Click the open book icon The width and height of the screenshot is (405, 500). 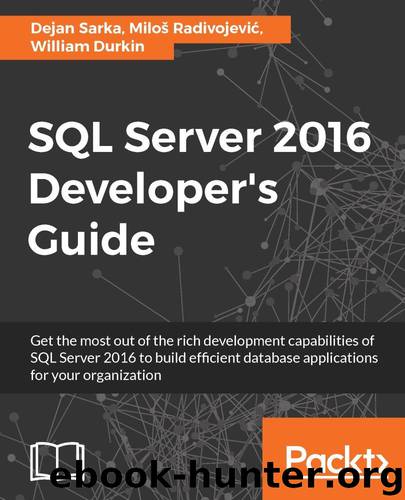[x=57, y=462]
